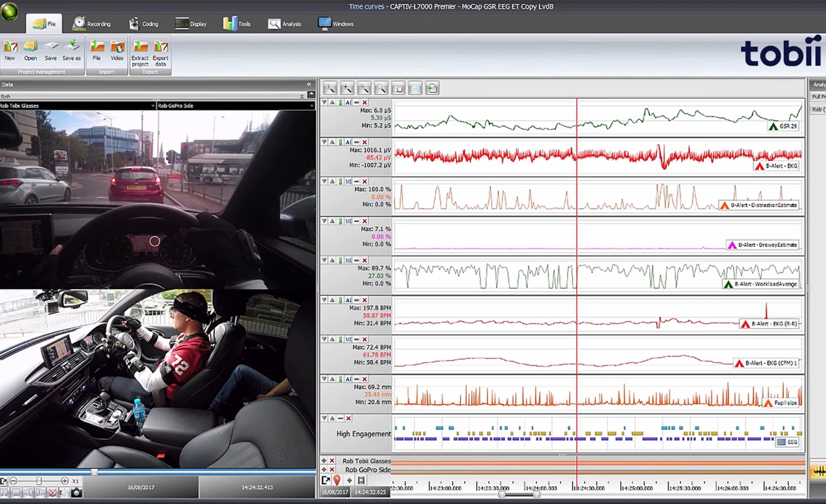Click the GSR 29 legend label
Image resolution: width=826 pixels, height=504 pixels.
pyautogui.click(x=783, y=126)
